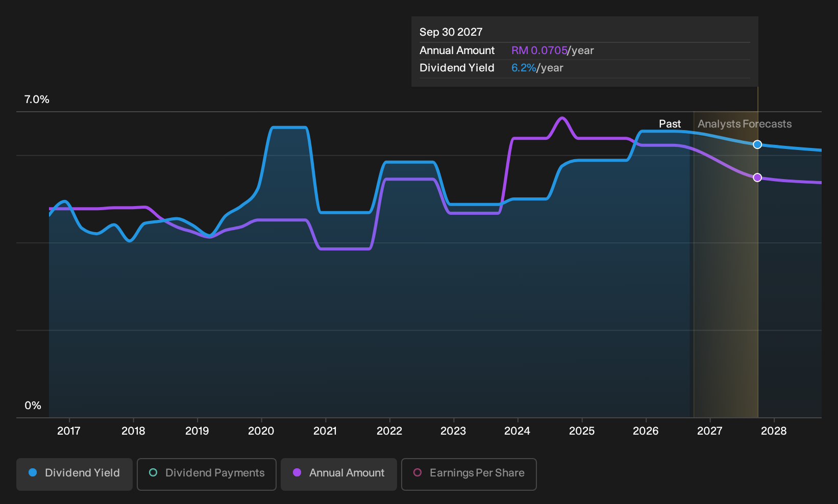Image resolution: width=838 pixels, height=504 pixels.
Task: Click the 2027 x-axis year label
Action: click(709, 431)
